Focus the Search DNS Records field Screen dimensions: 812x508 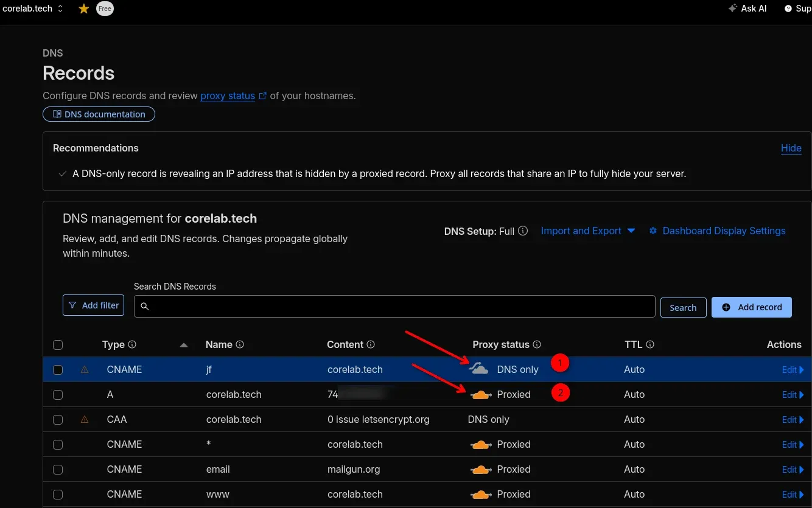tap(394, 307)
